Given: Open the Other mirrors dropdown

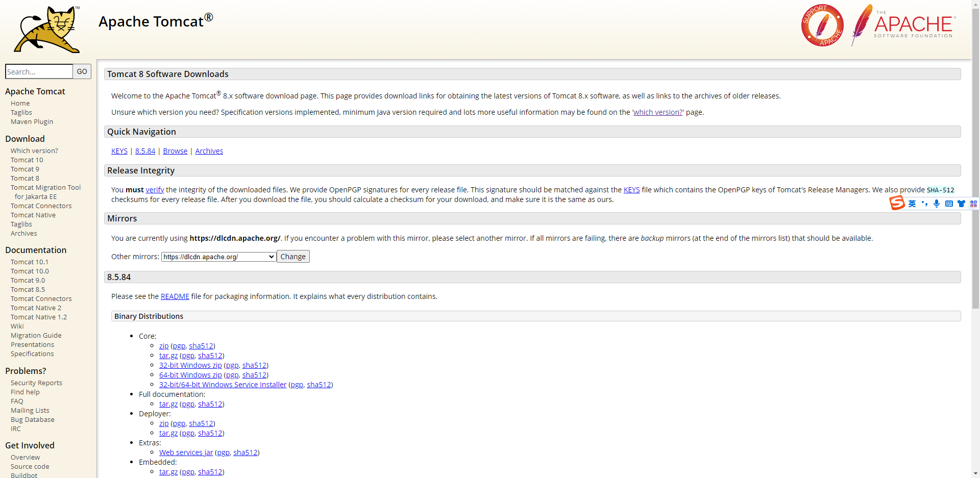Looking at the screenshot, I should pyautogui.click(x=219, y=257).
